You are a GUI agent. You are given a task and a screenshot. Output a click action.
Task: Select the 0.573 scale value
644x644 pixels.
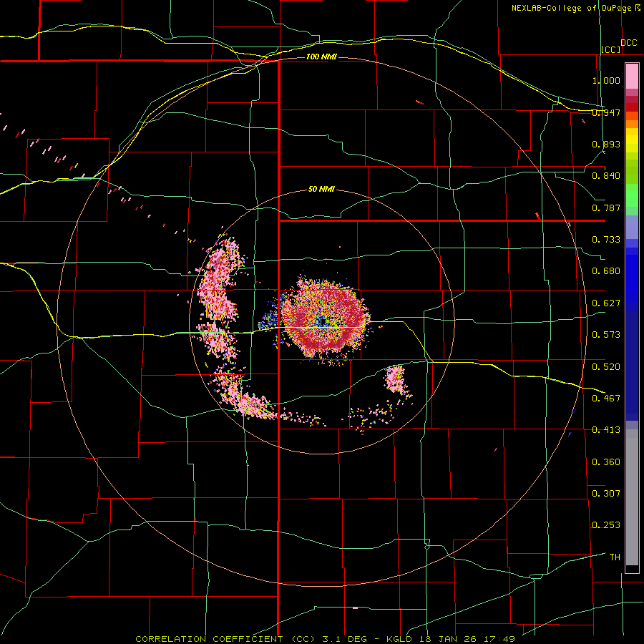point(606,335)
